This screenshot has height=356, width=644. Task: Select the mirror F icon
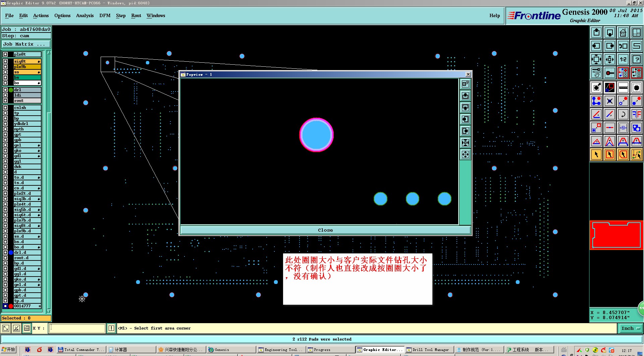click(636, 114)
